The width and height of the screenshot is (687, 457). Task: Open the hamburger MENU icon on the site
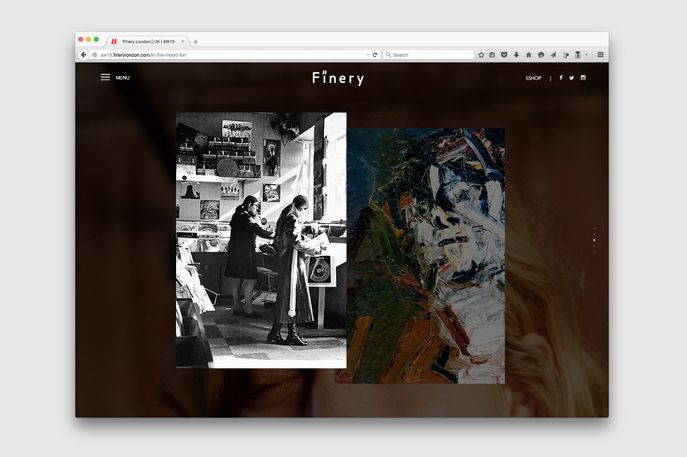[105, 77]
